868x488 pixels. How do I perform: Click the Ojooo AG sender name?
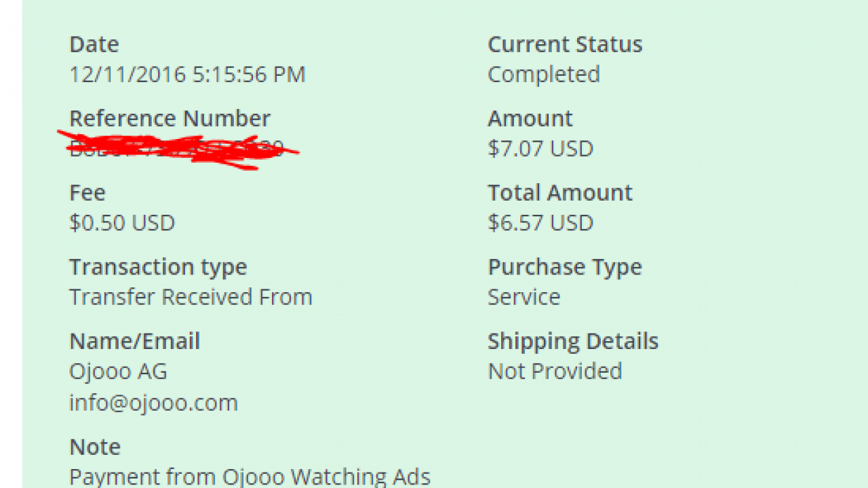pyautogui.click(x=118, y=371)
